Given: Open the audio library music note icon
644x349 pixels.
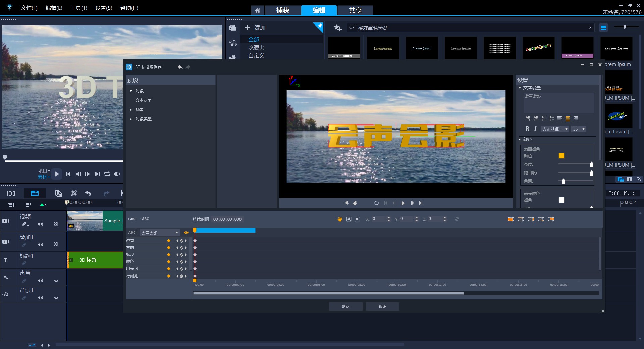Looking at the screenshot, I should coord(233,43).
